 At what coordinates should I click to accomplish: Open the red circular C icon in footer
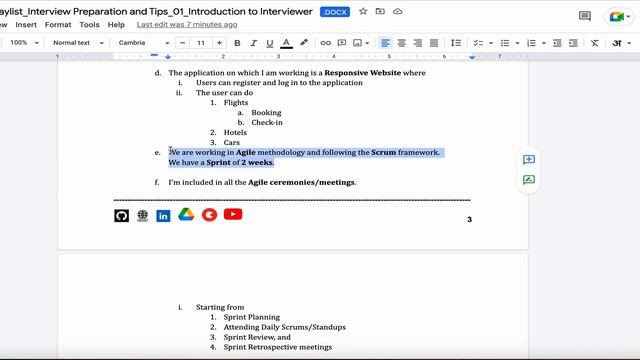pos(209,215)
